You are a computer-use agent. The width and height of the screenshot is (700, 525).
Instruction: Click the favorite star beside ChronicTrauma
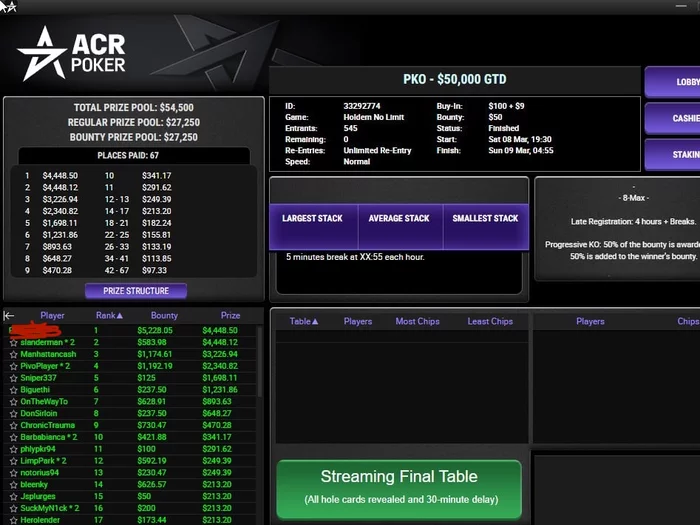13,425
